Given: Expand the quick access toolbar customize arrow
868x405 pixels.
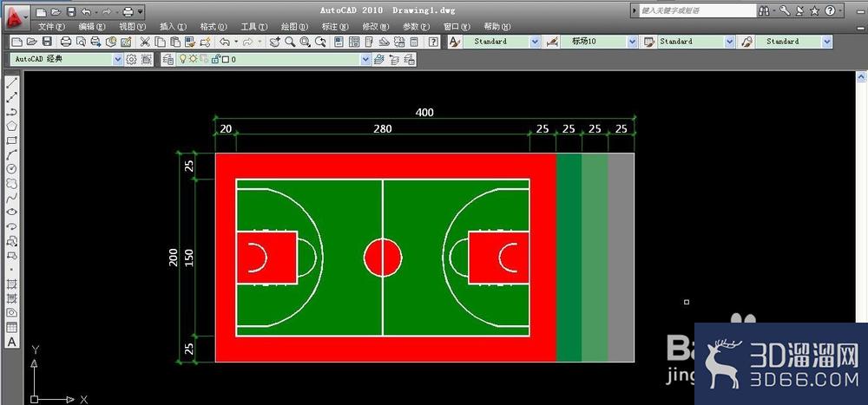Looking at the screenshot, I should [141, 11].
